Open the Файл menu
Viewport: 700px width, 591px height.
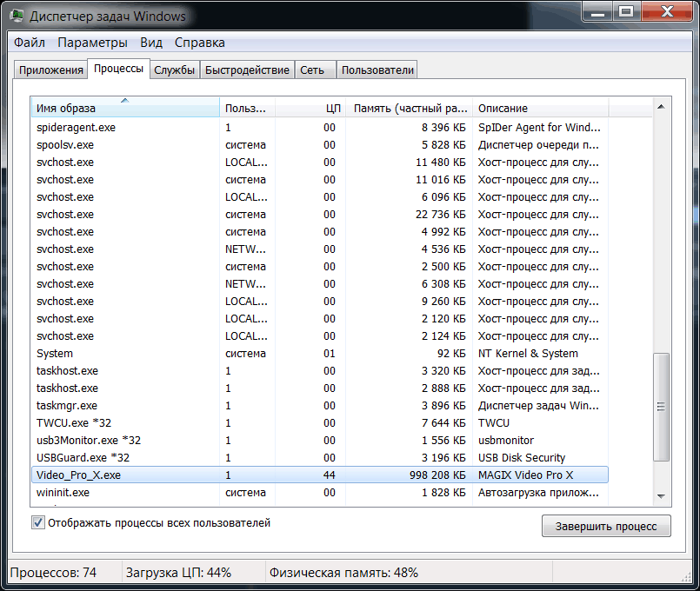[30, 43]
